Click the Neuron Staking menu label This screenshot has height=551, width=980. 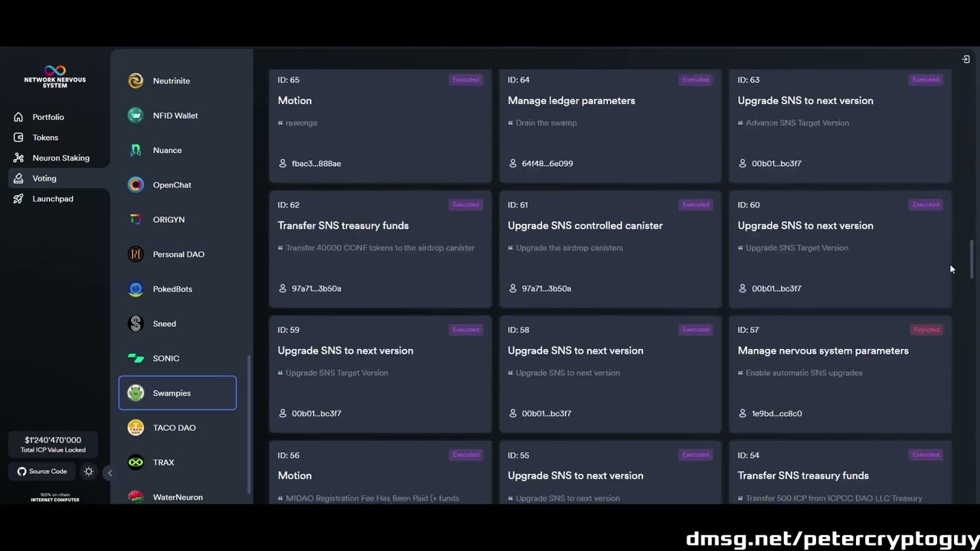[61, 158]
